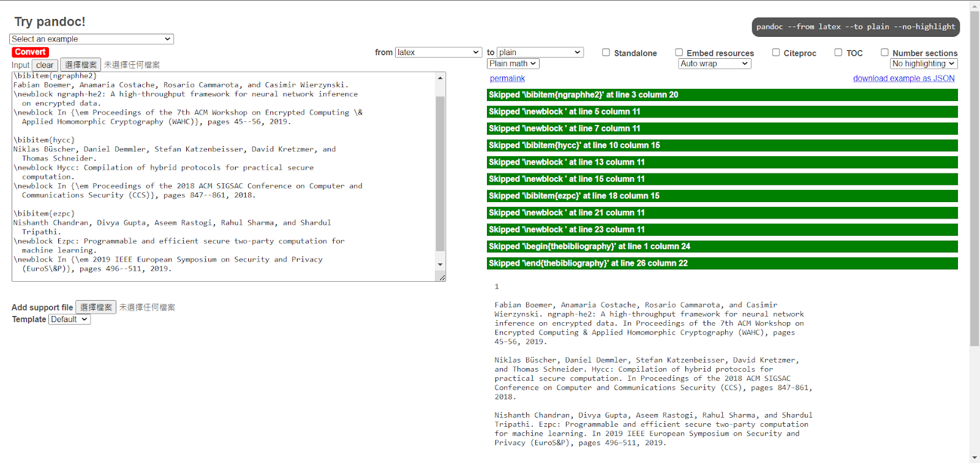The height and width of the screenshot is (463, 980).
Task: Click '未選擇任何檔案' beside the Input file button
Action: pyautogui.click(x=132, y=65)
